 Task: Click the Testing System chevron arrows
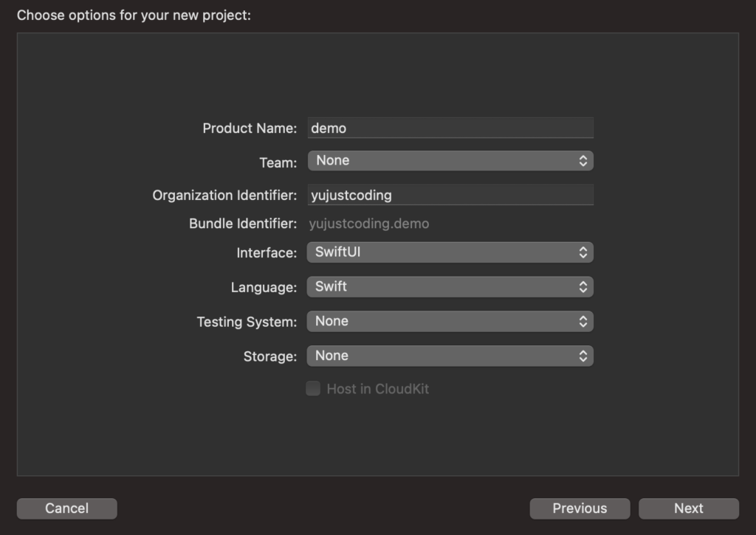point(583,321)
